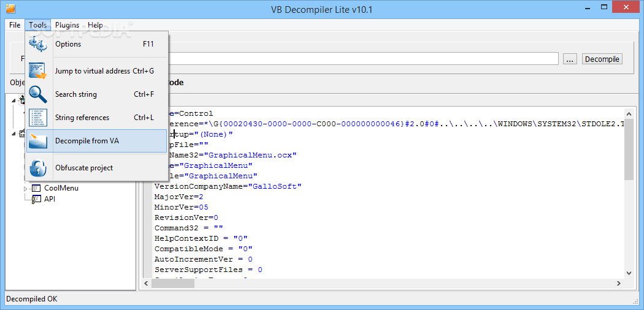
Task: Open the Plugins menu
Action: [67, 25]
